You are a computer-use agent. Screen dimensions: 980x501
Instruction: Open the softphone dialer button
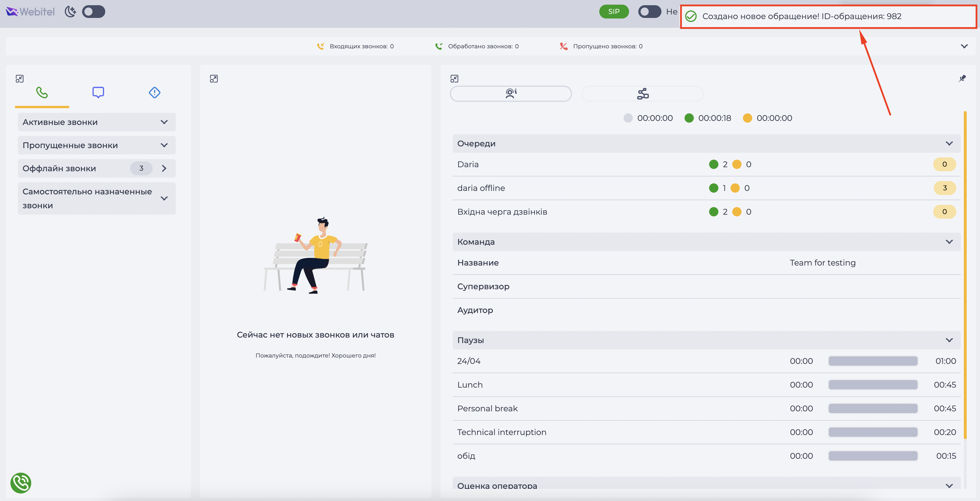(x=21, y=483)
